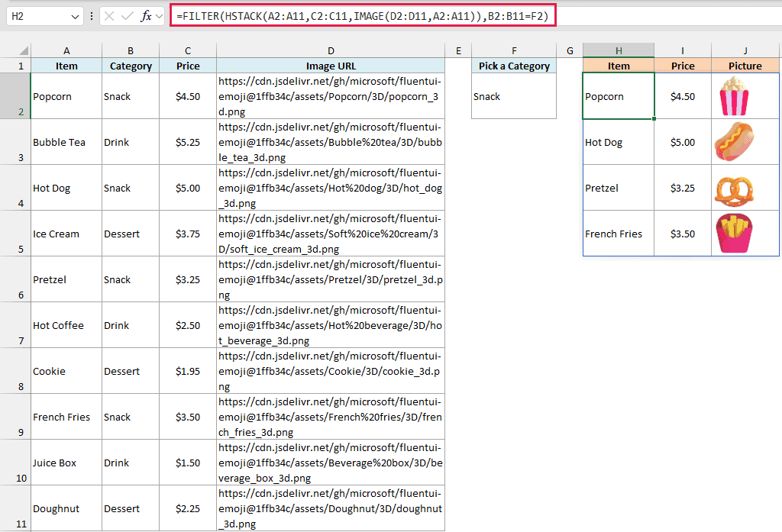Expand the formula bar options chevron

[x=159, y=17]
